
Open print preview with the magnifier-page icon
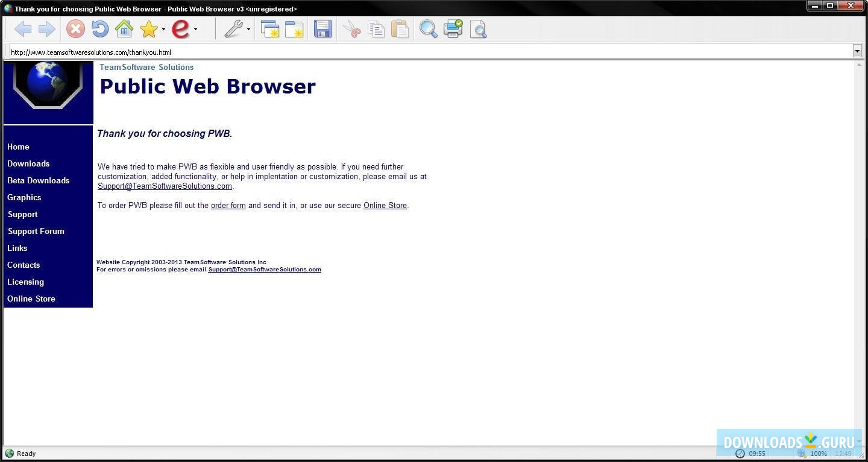[477, 28]
